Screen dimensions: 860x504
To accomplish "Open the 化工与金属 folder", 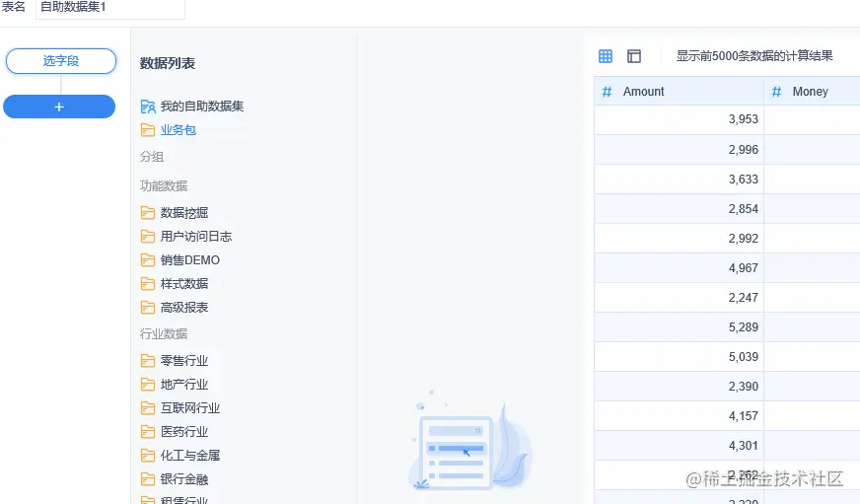I will 189,456.
